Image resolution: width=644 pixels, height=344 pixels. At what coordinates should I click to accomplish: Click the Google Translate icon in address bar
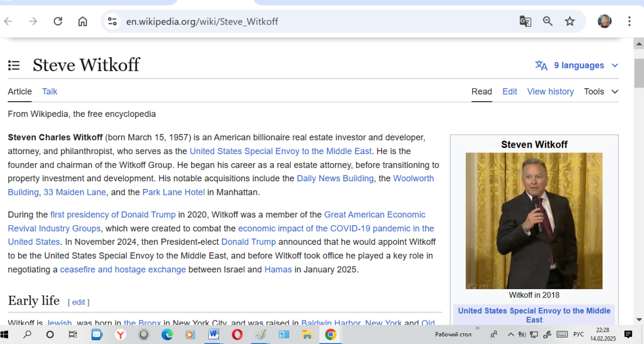pyautogui.click(x=525, y=21)
